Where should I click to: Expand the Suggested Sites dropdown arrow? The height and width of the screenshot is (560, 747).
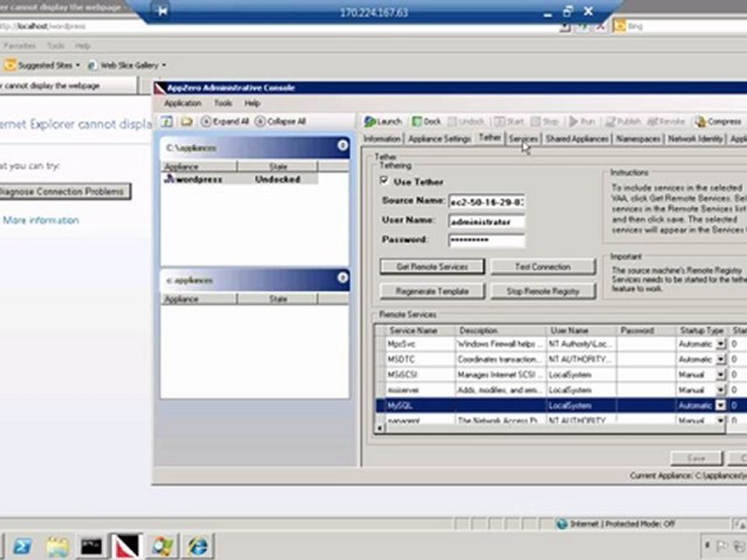78,65
